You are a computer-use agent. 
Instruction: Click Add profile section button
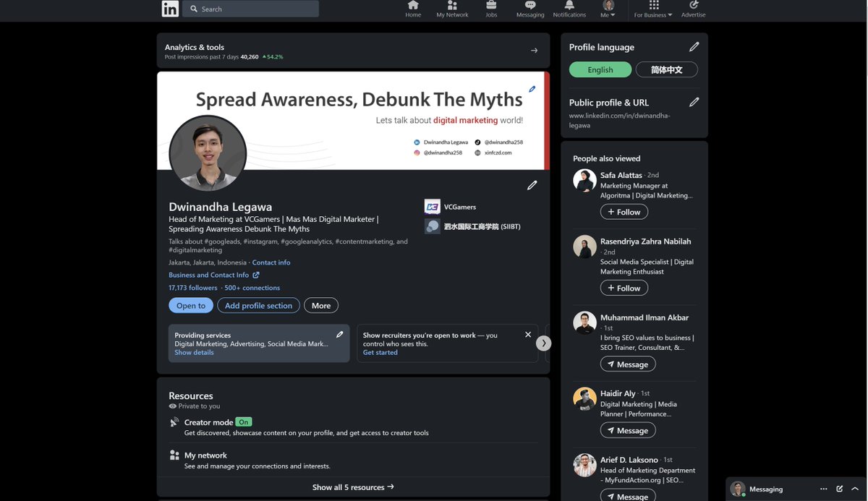(258, 305)
